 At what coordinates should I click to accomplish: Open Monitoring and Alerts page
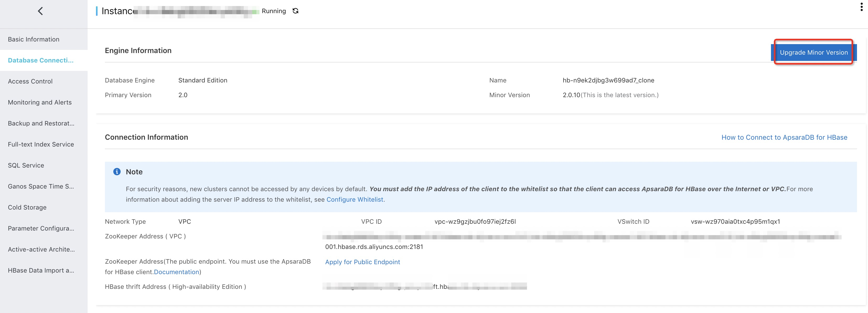40,102
